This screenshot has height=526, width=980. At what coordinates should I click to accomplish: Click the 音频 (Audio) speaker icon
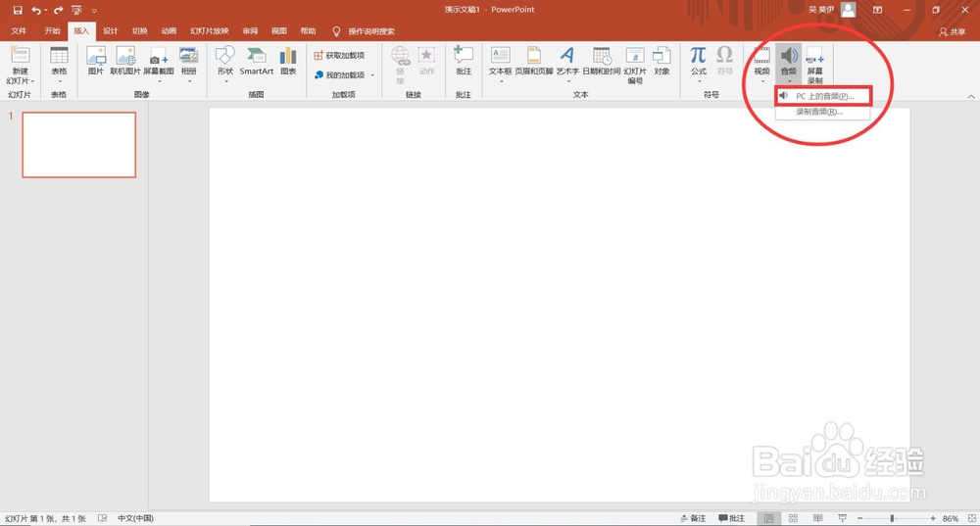coord(789,56)
